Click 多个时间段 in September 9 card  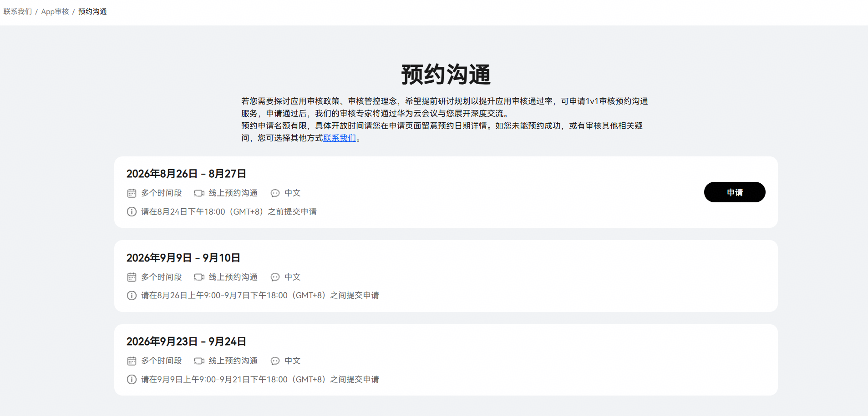162,277
